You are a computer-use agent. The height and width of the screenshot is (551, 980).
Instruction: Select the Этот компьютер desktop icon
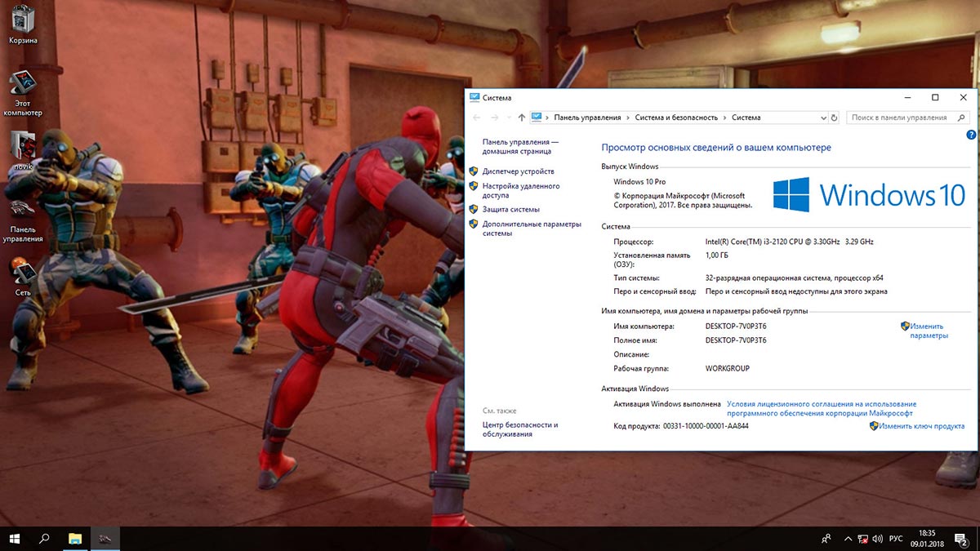point(23,93)
